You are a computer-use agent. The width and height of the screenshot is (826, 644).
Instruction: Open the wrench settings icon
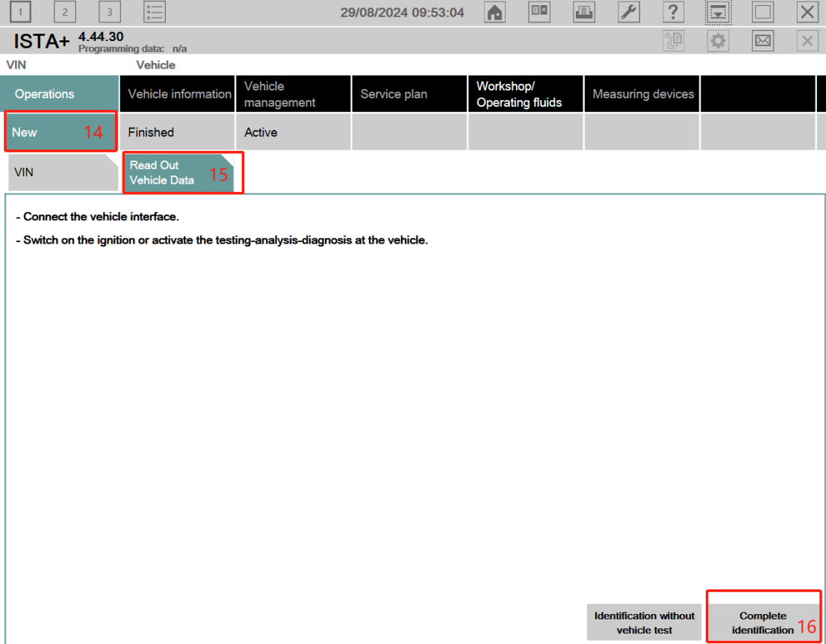(x=629, y=12)
